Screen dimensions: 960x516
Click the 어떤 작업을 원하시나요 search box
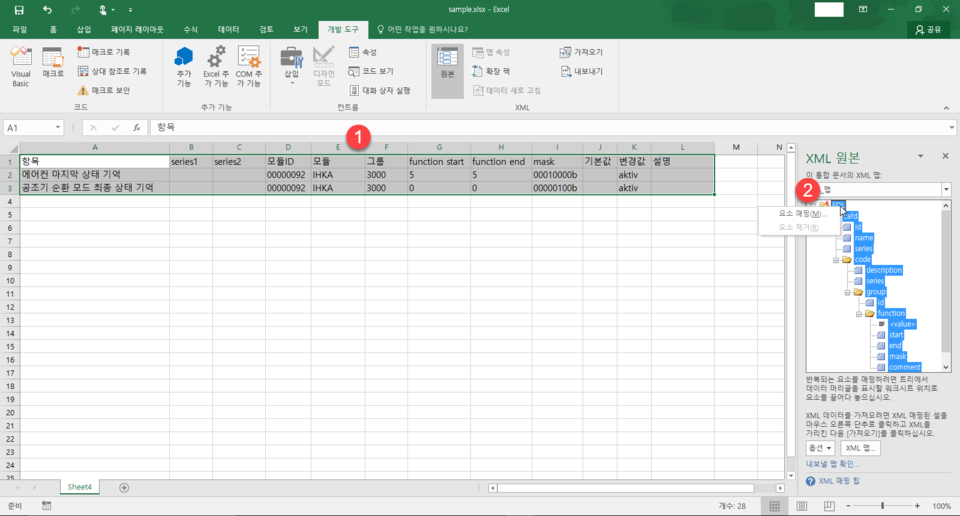(x=422, y=29)
